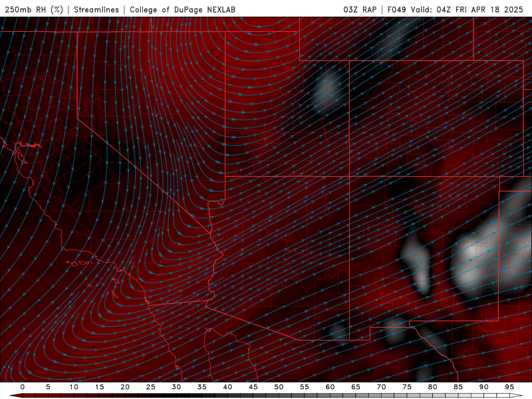532x399 pixels.
Task: Click the "03Z RAP" model run label
Action: click(360, 9)
